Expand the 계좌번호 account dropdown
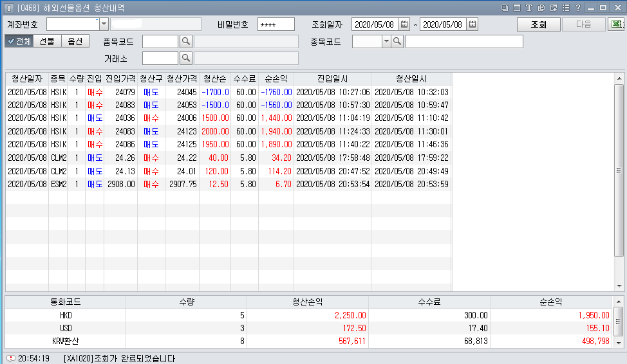 (x=104, y=24)
